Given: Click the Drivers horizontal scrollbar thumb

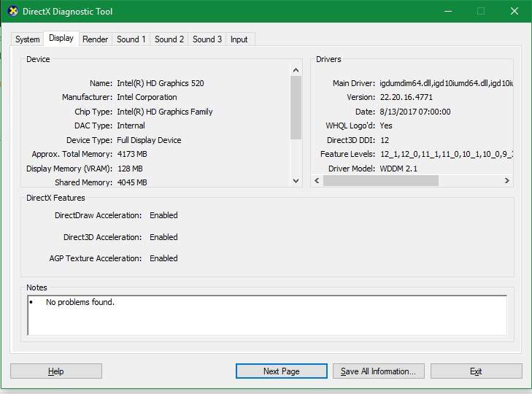Looking at the screenshot, I should [x=381, y=180].
